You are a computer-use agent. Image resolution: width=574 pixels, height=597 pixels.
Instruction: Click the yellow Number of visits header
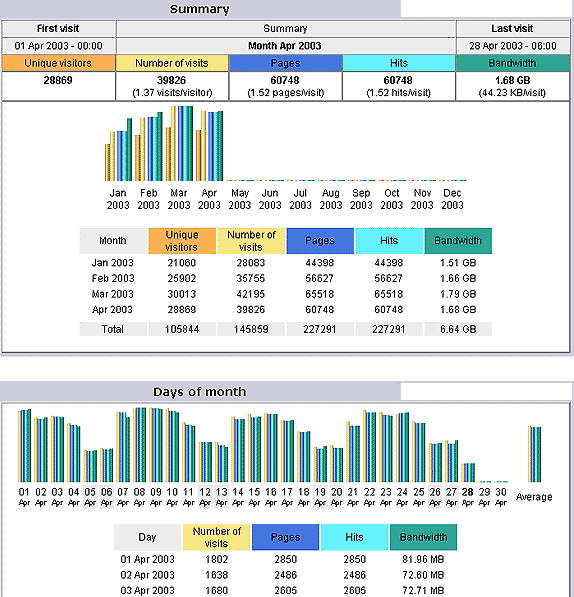coord(172,63)
